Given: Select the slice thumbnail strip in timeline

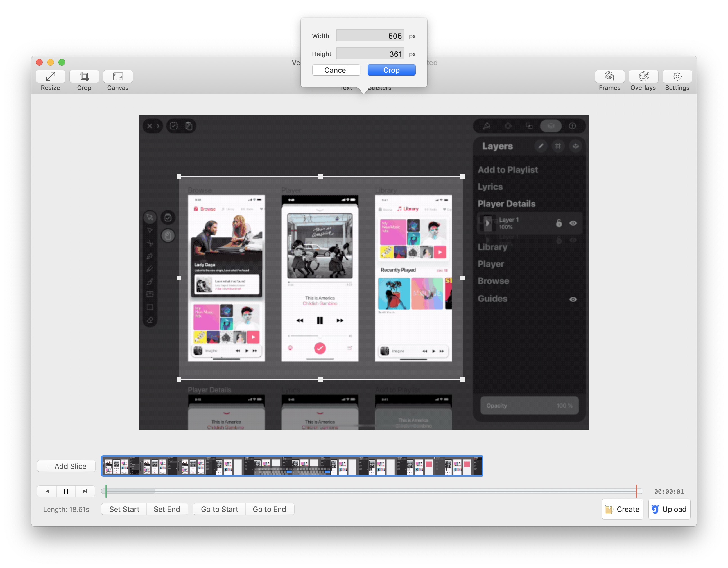Looking at the screenshot, I should (292, 466).
